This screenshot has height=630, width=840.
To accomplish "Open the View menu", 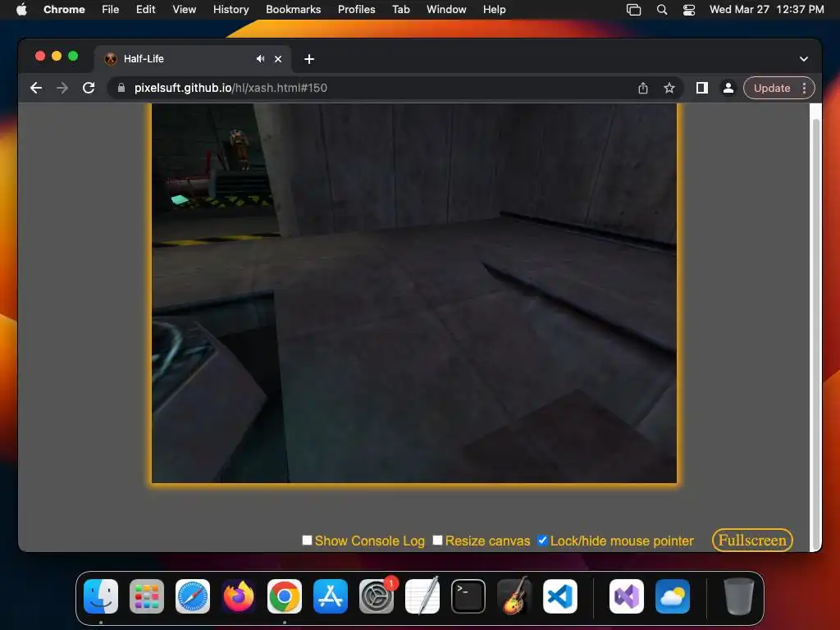I will [x=185, y=9].
